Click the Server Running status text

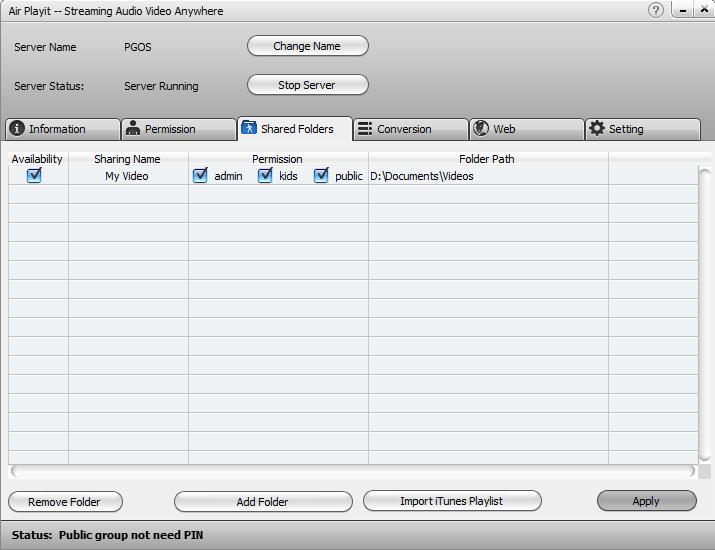(161, 86)
